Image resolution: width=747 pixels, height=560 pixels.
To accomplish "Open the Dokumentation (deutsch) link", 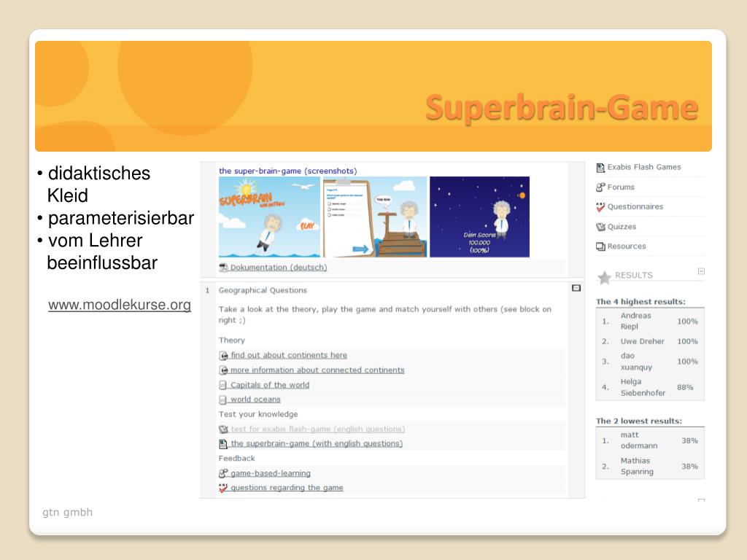I will click(x=279, y=268).
